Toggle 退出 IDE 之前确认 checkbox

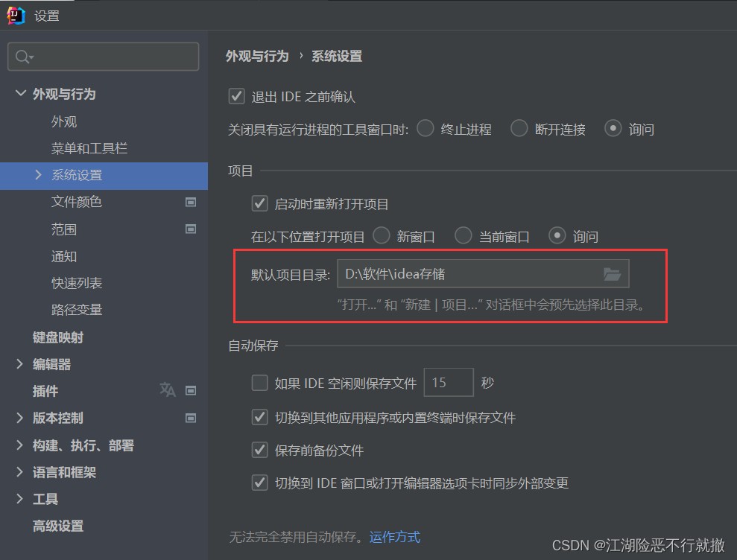[236, 96]
